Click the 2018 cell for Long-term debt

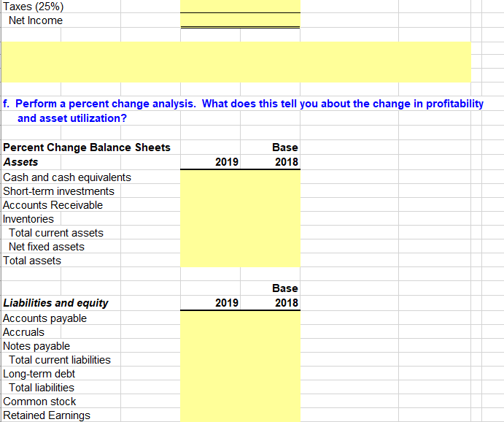coord(271,373)
